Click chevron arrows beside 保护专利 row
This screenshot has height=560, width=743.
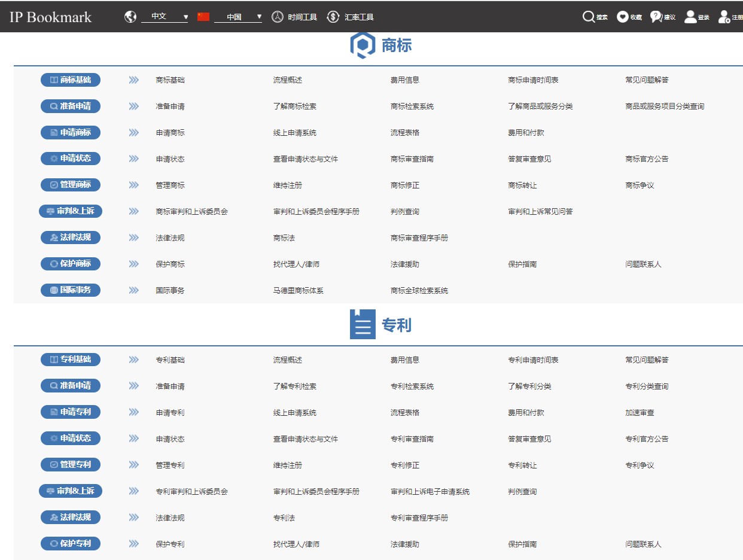[134, 544]
